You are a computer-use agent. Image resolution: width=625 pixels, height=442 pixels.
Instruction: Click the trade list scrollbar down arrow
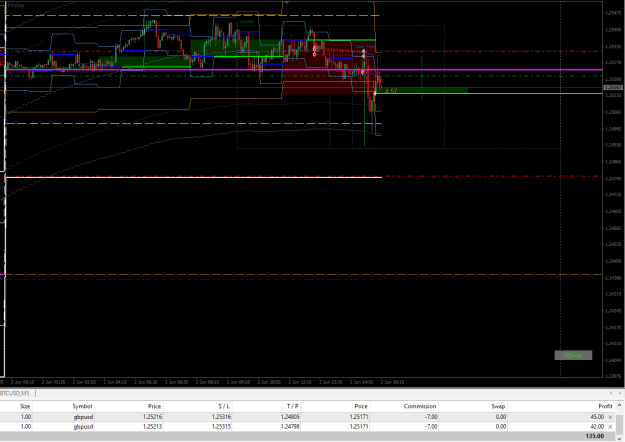pyautogui.click(x=619, y=438)
